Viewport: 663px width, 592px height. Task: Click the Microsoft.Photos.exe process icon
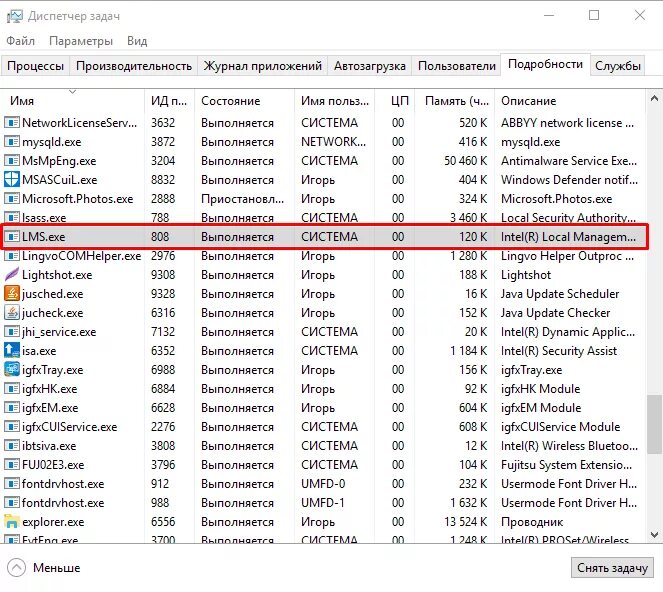pyautogui.click(x=11, y=199)
